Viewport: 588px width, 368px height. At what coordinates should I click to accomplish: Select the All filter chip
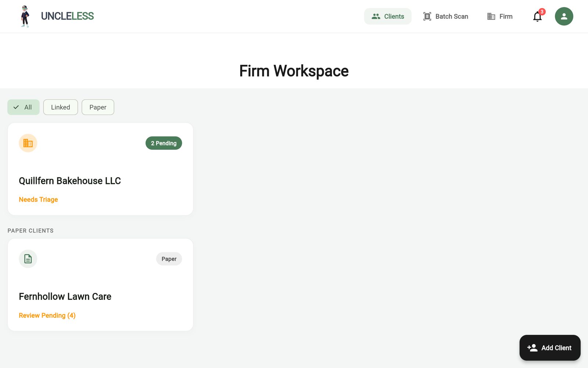pos(24,107)
